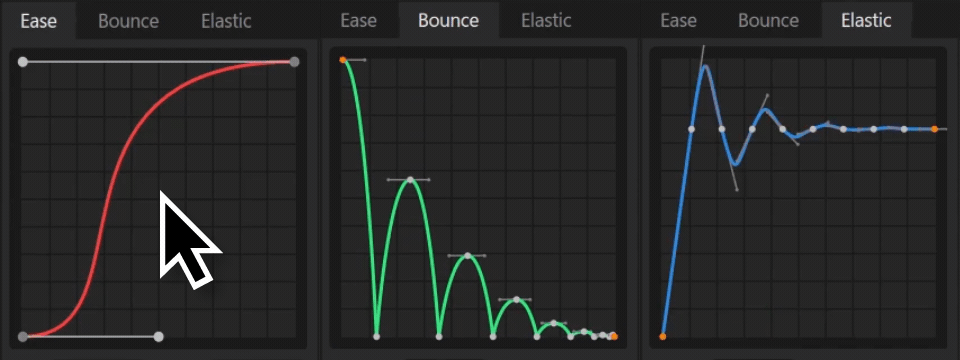Open Bounce tab in the blue curve panel

[x=768, y=21]
